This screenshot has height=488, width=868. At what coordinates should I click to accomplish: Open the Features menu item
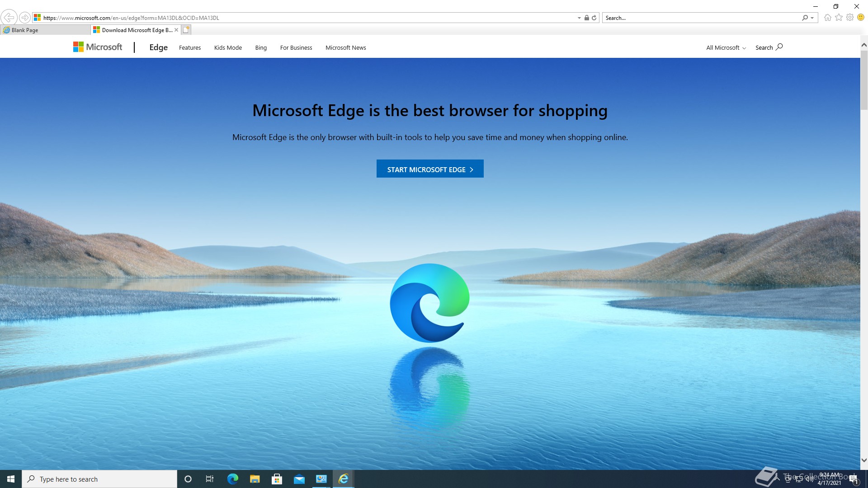click(x=190, y=47)
